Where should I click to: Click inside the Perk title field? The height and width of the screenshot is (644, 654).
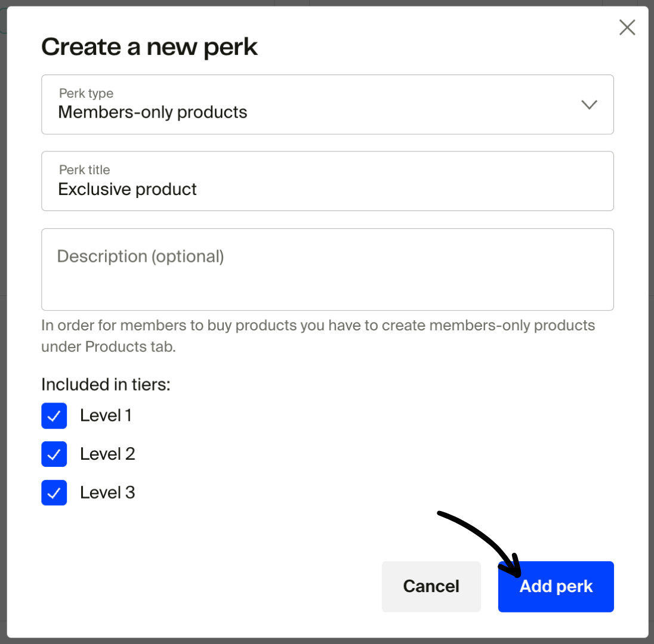[327, 181]
